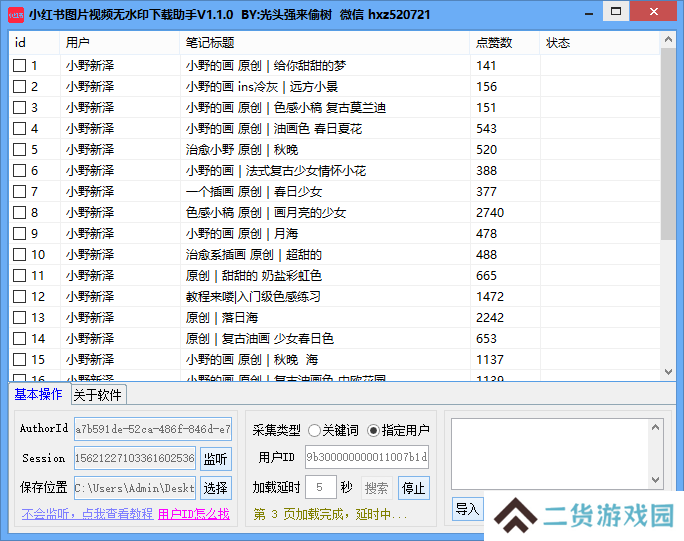This screenshot has height=541, width=684.
Task: Select note '原创 | 甜甜的 奶盐彩虹色'
Action: tap(254, 275)
